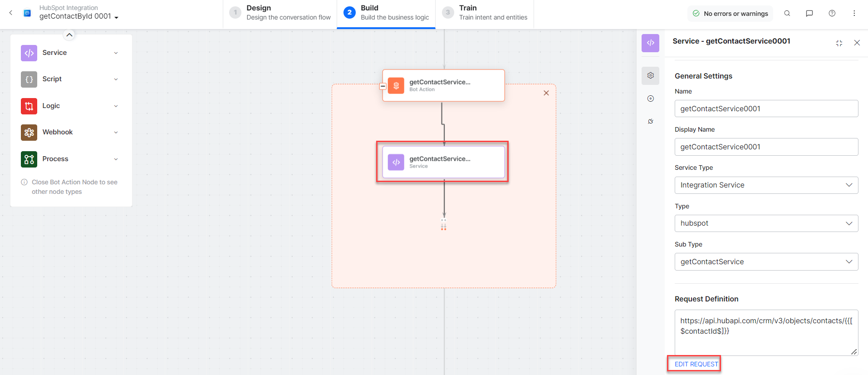Collapse the Bot Action node group
Viewport: 868px width, 375px height.
(x=383, y=86)
